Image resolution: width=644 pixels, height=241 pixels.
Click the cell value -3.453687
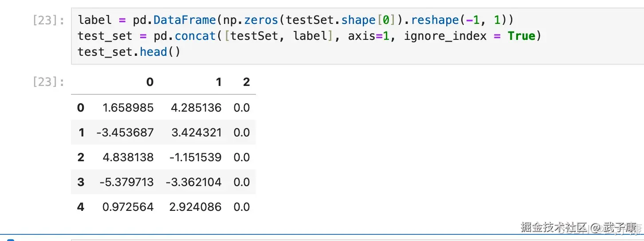tap(125, 132)
